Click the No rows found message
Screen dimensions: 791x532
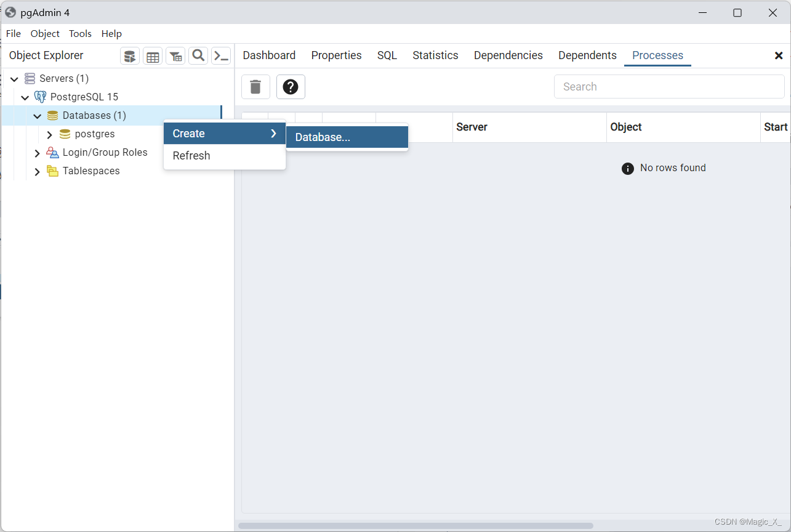coord(673,168)
